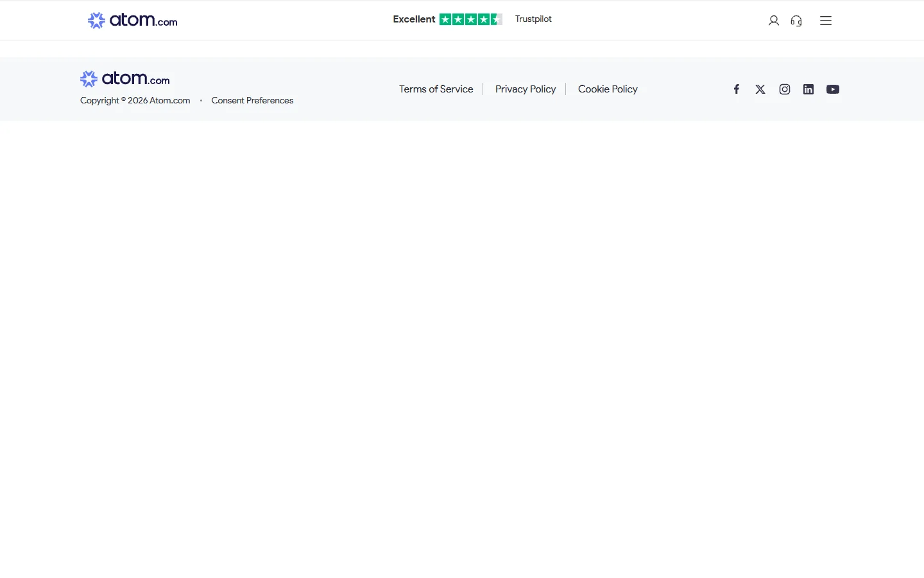Click the Trustpilot label in header
Viewport: 924px width, 578px height.
pyautogui.click(x=533, y=19)
